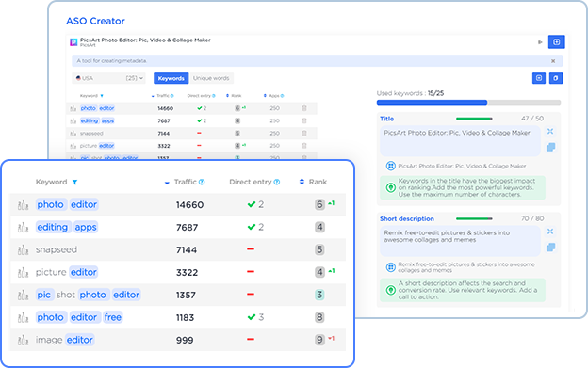Click the PicsArt app icon in the header
Image resolution: width=588 pixels, height=368 pixels.
pyautogui.click(x=73, y=42)
